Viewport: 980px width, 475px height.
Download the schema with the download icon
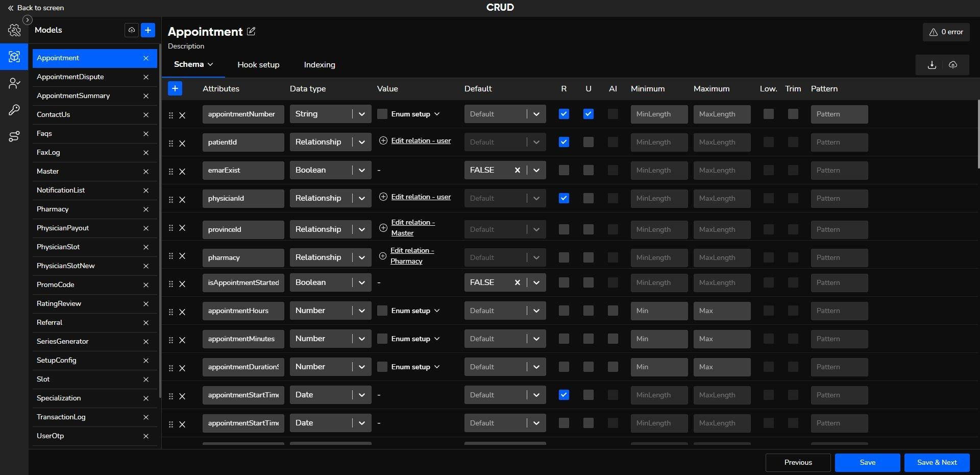pyautogui.click(x=932, y=65)
